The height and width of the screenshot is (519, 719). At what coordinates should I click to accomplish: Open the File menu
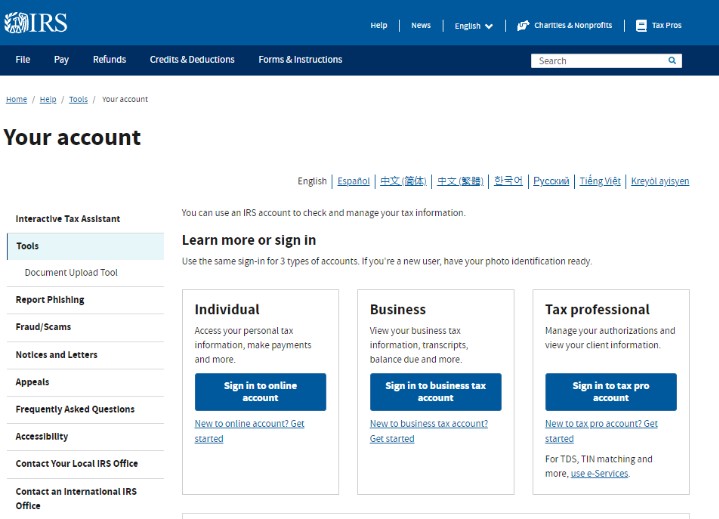pyautogui.click(x=22, y=60)
